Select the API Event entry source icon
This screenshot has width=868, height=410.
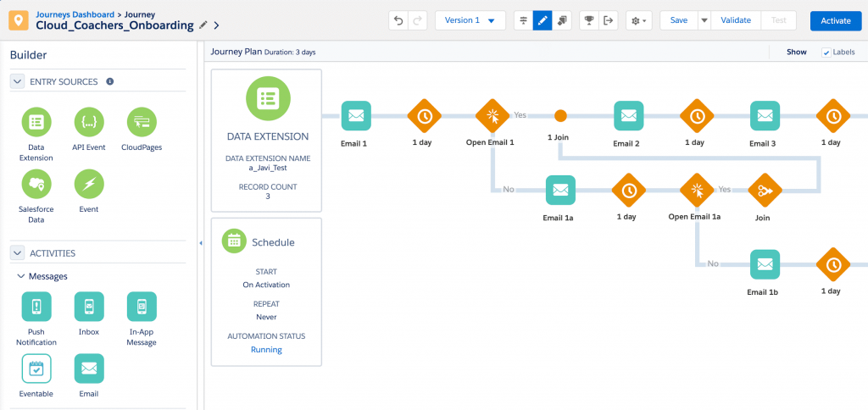coord(88,122)
